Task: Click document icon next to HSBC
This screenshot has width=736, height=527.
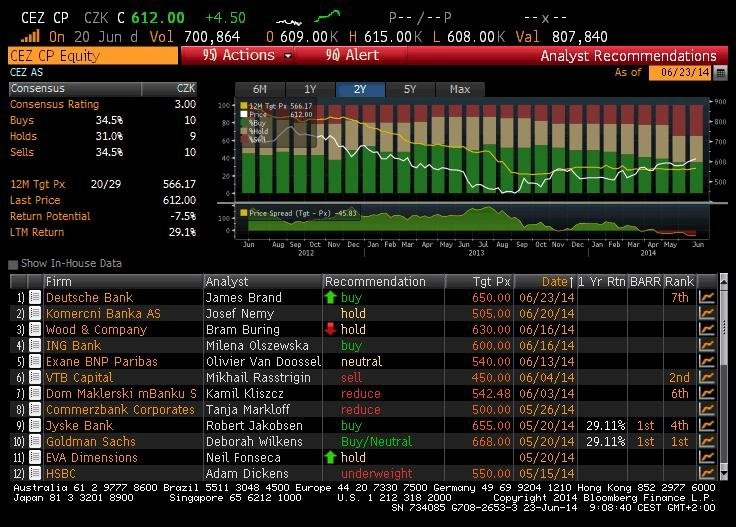Action: point(35,473)
